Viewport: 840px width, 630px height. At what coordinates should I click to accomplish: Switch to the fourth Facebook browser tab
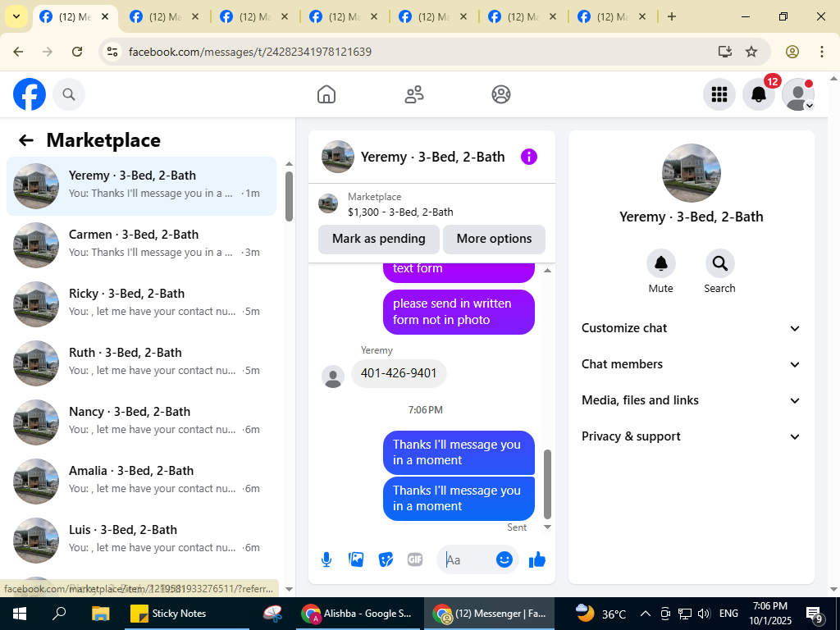coord(345,16)
